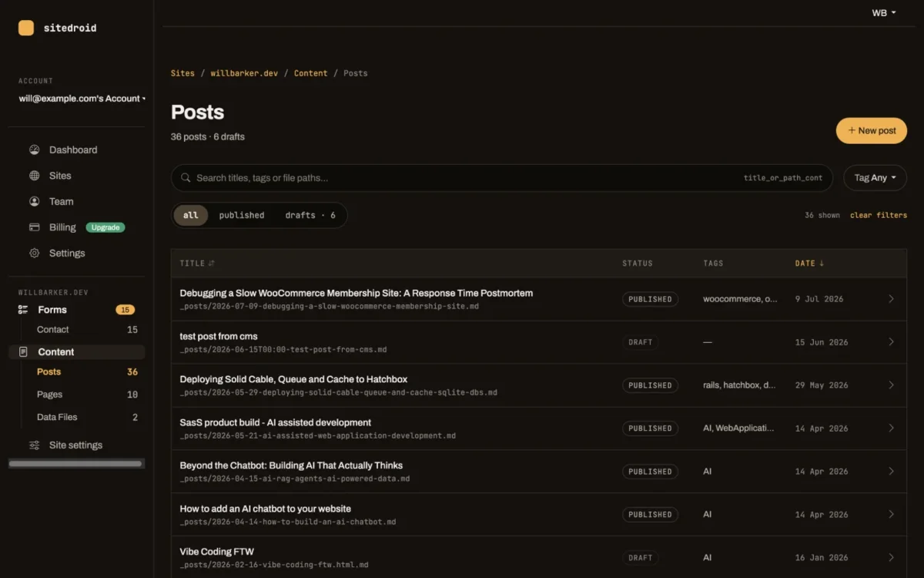Click the Settings gear icon
This screenshot has height=578, width=924.
[x=34, y=253]
